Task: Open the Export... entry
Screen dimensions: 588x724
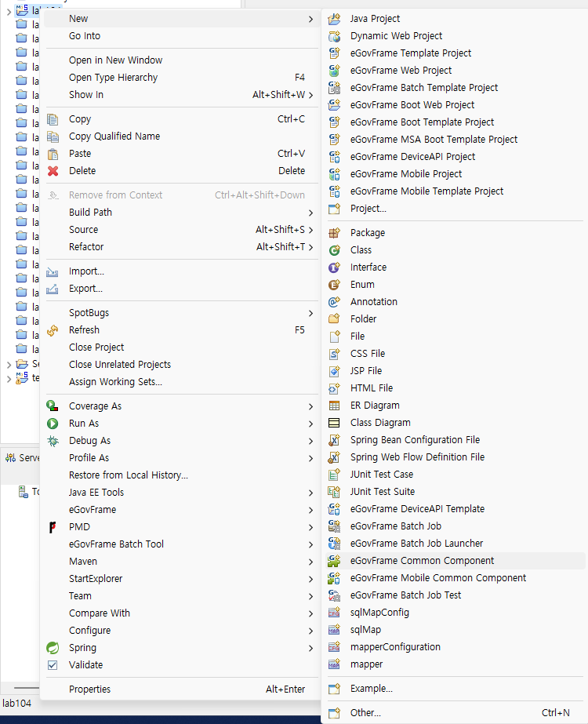Action: tap(85, 289)
